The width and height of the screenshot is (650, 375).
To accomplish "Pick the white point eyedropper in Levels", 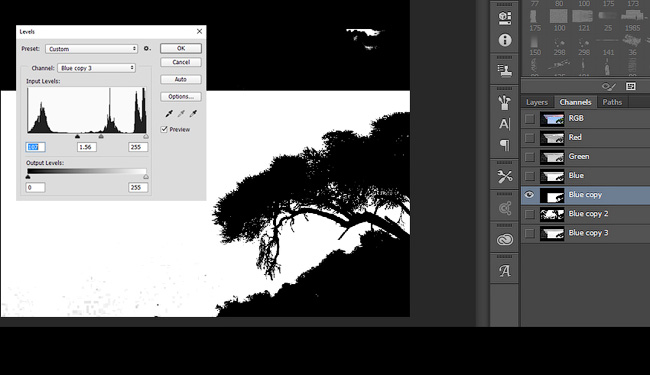I will coord(193,113).
